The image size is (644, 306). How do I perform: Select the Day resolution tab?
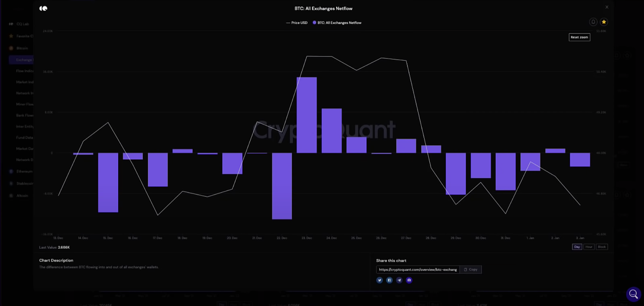577,247
